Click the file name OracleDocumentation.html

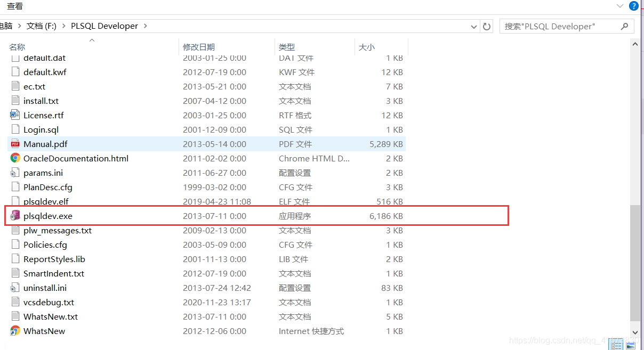click(76, 158)
